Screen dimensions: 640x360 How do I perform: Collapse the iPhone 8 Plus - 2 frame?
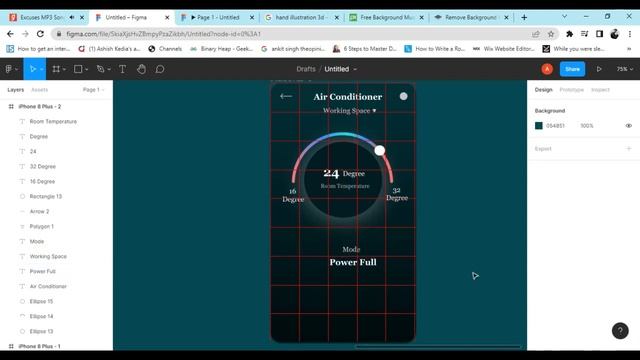click(x=11, y=107)
